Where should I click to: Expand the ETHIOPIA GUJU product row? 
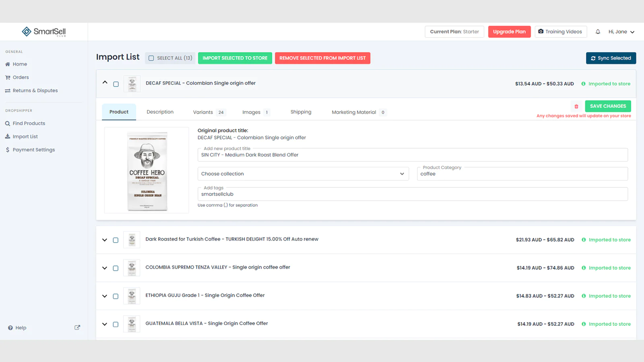pyautogui.click(x=105, y=296)
